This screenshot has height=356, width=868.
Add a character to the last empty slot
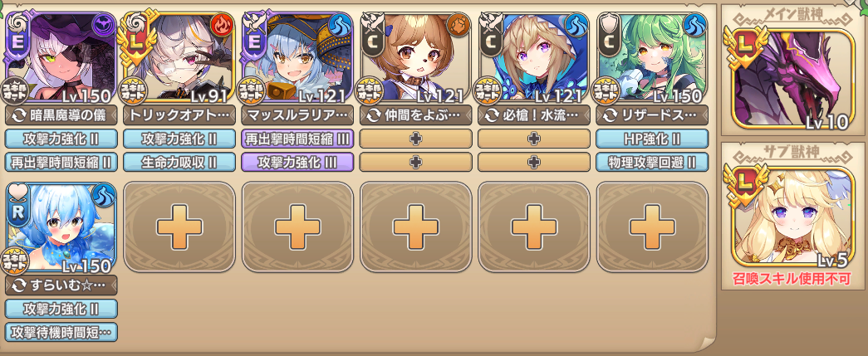coord(652,227)
